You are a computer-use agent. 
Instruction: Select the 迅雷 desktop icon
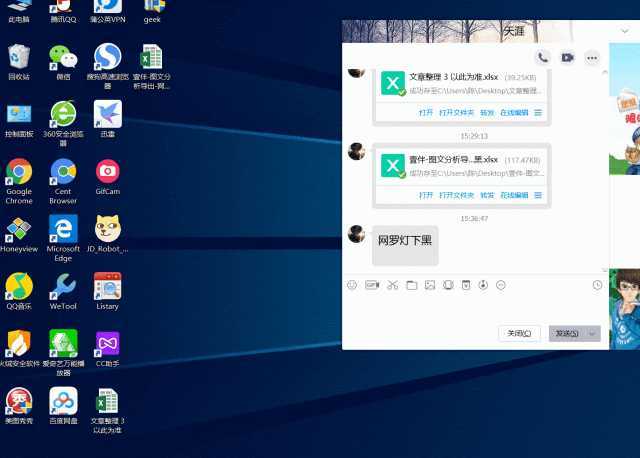108,119
